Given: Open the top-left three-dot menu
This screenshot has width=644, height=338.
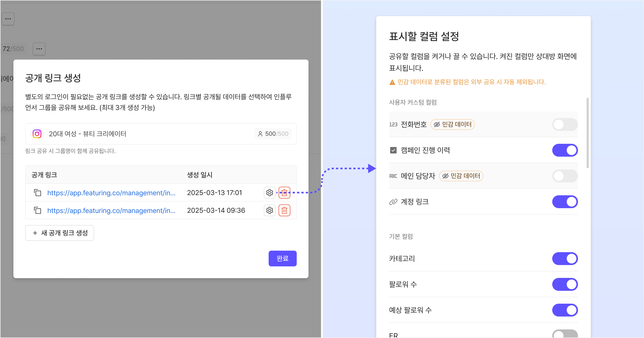Looking at the screenshot, I should pyautogui.click(x=8, y=19).
